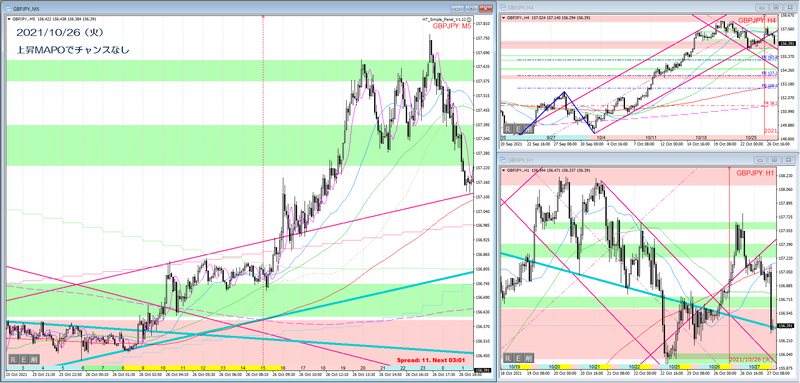Click the GBPJPY,H4 window title icon
The height and width of the screenshot is (383, 800).
click(503, 8)
